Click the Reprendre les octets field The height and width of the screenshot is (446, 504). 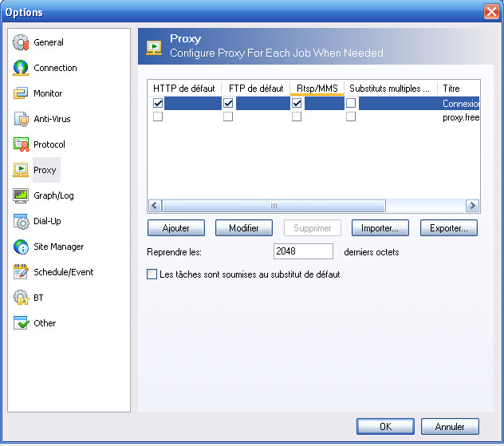point(303,252)
